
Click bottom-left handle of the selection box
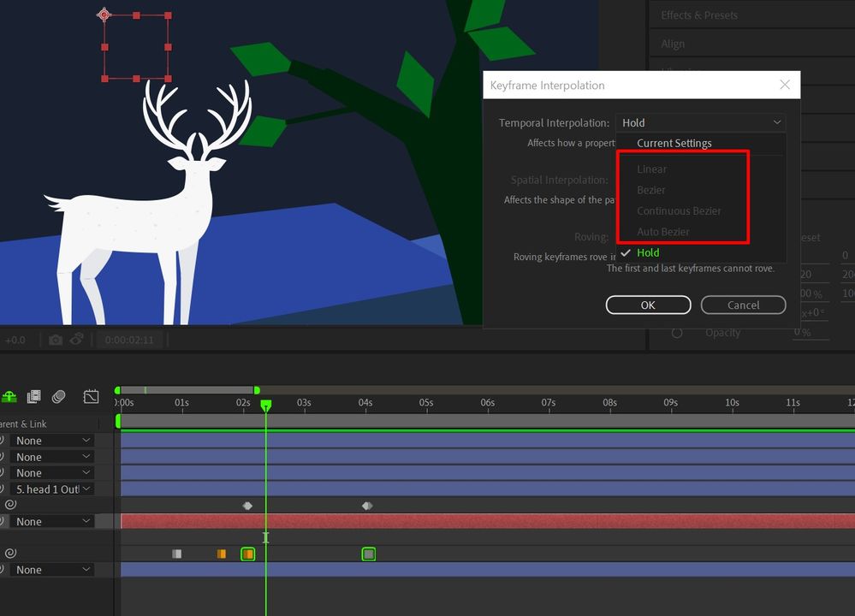point(104,79)
